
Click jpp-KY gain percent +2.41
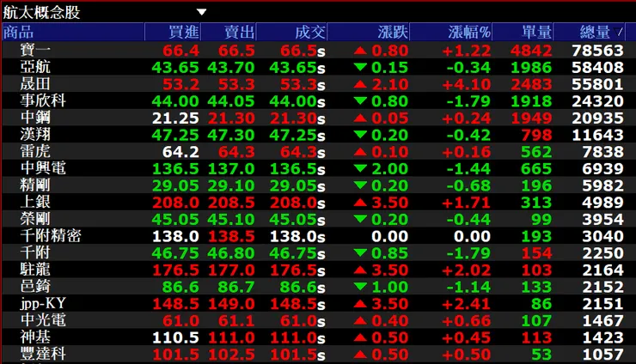tap(467, 304)
